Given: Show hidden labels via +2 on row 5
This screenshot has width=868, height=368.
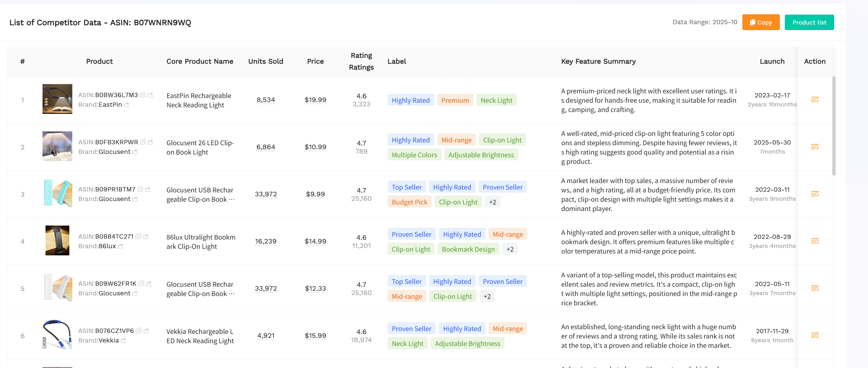Looking at the screenshot, I should point(487,296).
